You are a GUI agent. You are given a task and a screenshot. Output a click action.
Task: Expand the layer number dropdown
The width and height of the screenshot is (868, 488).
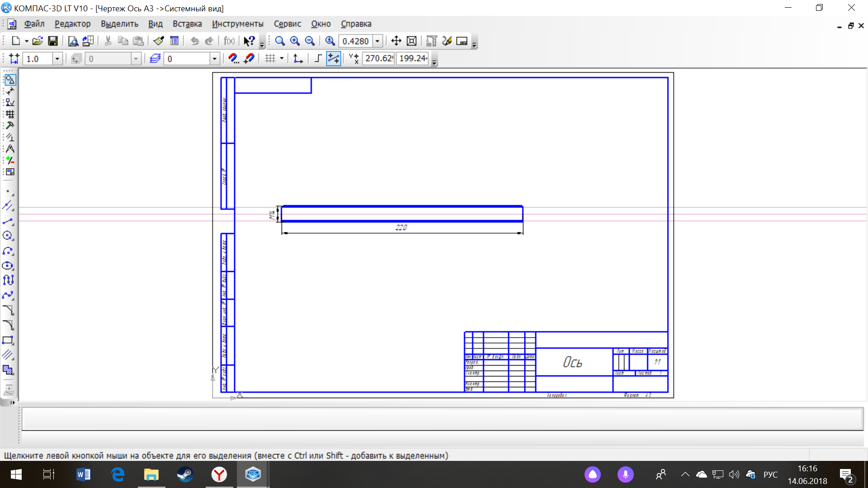pos(215,59)
